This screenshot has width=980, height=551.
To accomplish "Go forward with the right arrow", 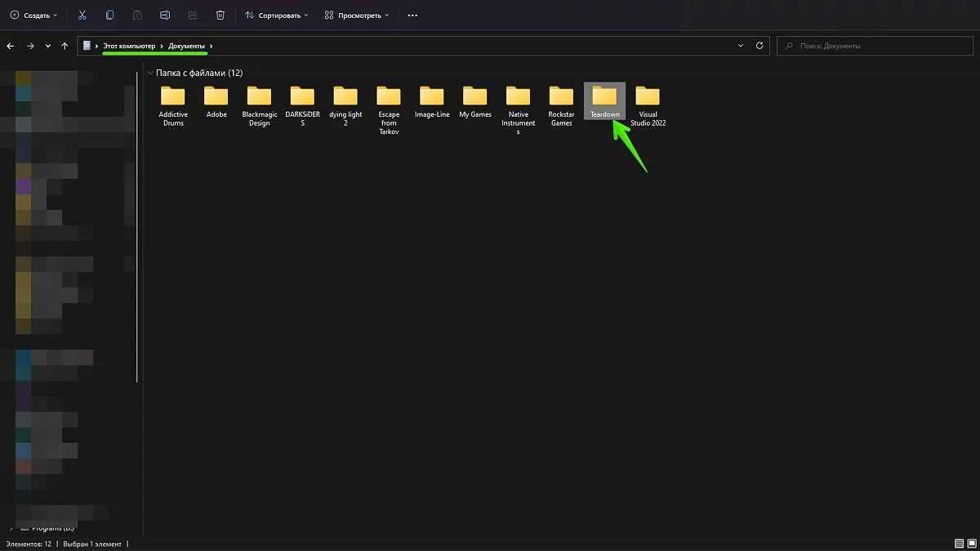I will (x=30, y=46).
